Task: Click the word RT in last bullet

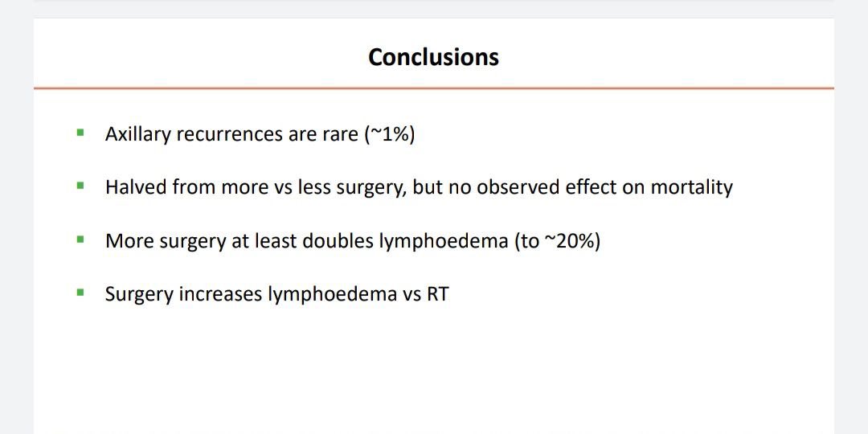Action: point(437,294)
